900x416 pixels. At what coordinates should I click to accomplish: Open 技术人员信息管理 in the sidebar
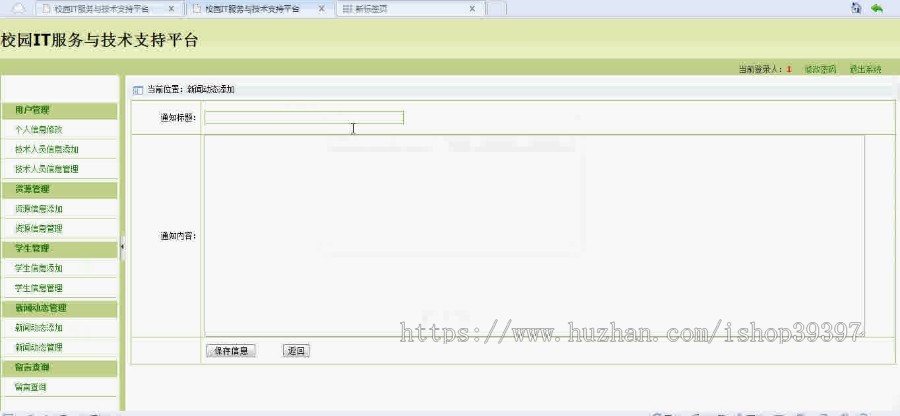46,169
